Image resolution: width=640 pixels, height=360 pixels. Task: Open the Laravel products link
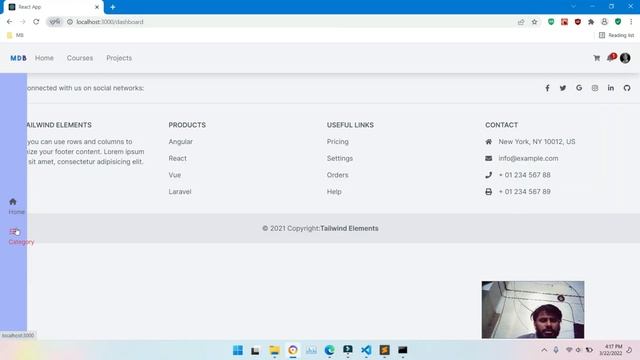click(180, 191)
